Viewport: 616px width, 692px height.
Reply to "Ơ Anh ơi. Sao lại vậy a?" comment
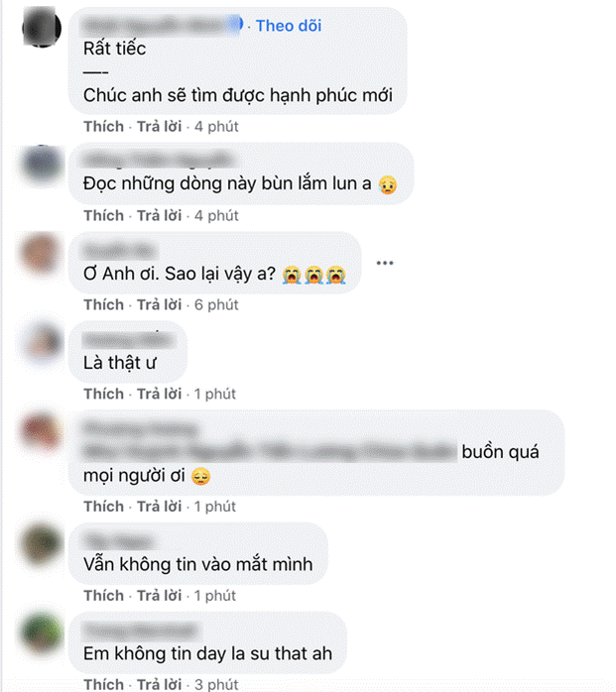pyautogui.click(x=159, y=305)
